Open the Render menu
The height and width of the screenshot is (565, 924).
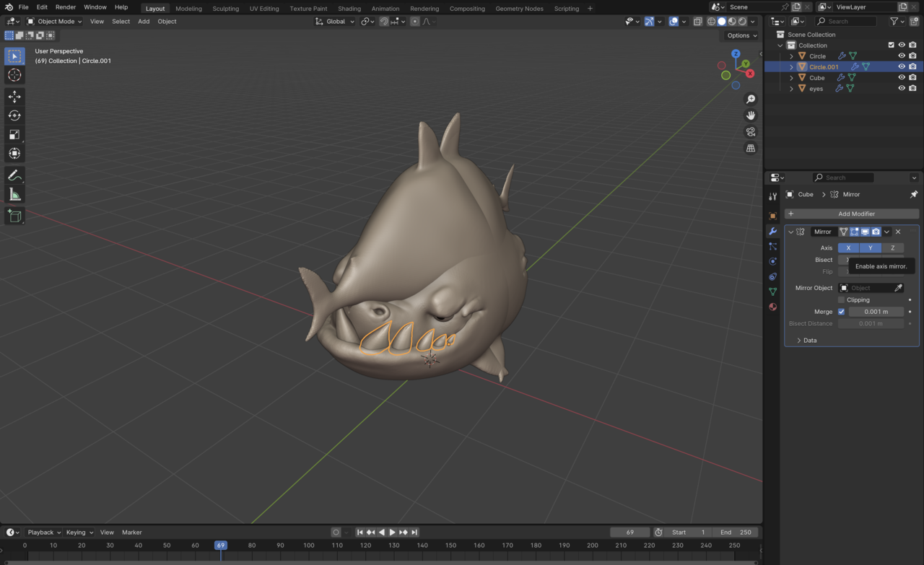tap(66, 7)
